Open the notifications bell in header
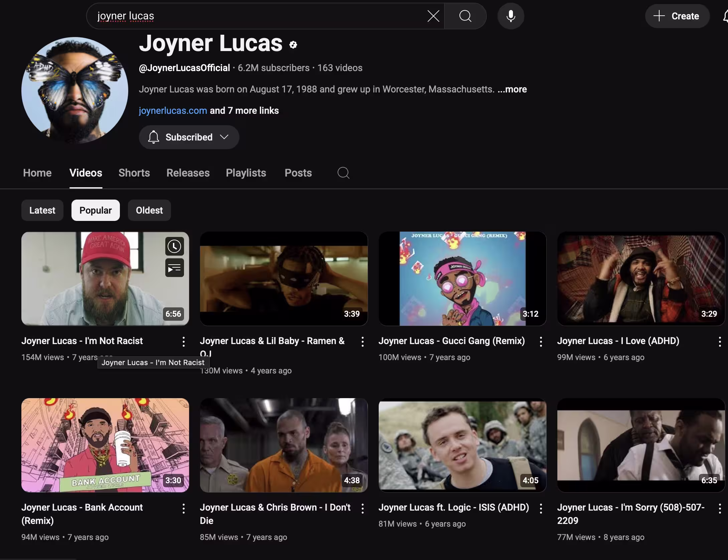The image size is (728, 560). pos(725,16)
